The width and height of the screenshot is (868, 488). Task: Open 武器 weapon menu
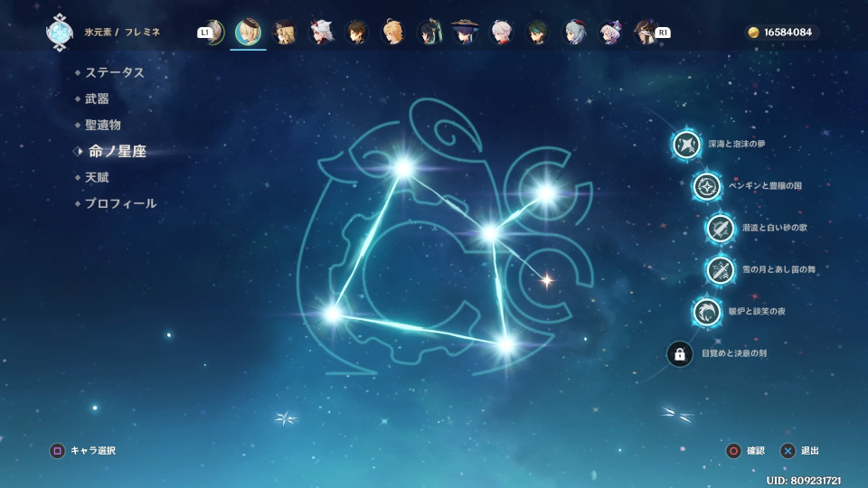click(x=97, y=99)
